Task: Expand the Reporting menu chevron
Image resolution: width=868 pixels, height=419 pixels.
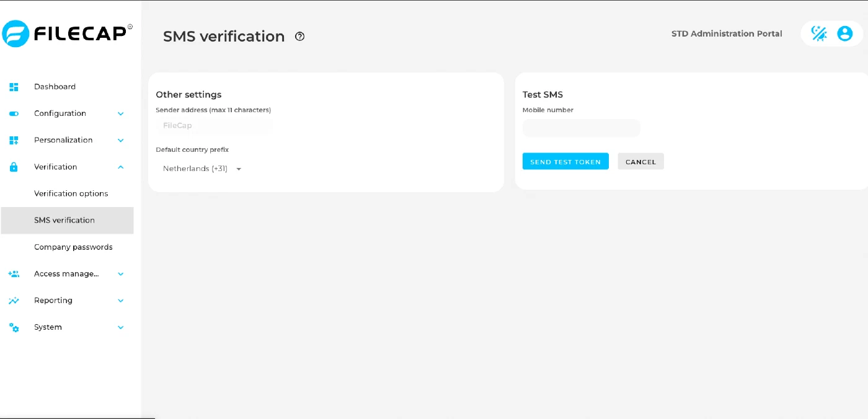Action: 121,301
